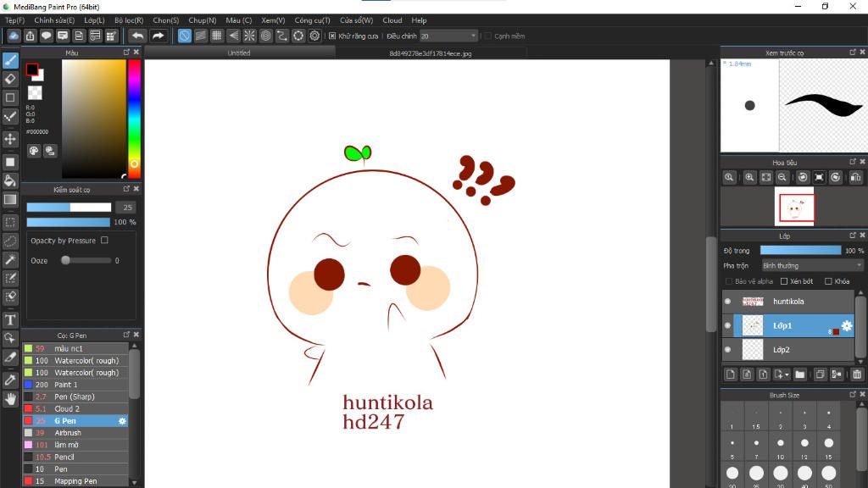
Task: Open the Cloud menu
Action: pyautogui.click(x=392, y=20)
